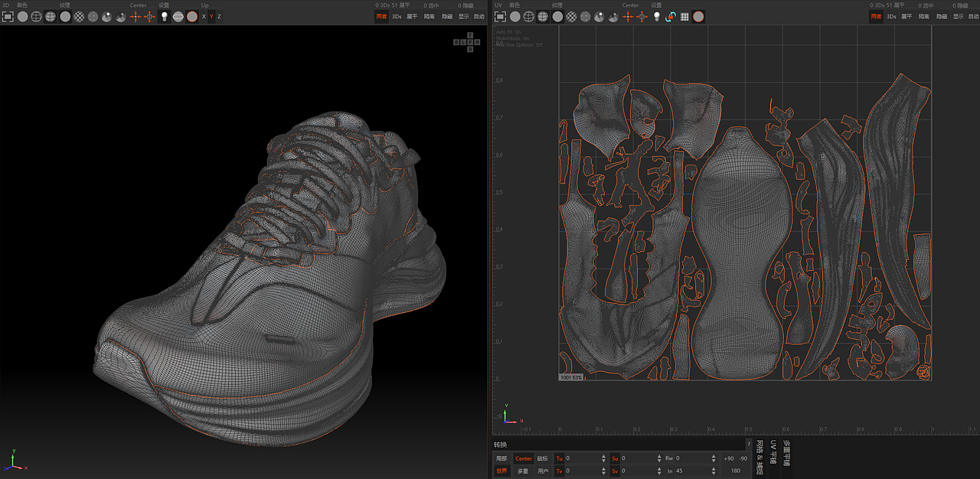Click second Center pivot icon in 3D view
980x479 pixels.
(x=149, y=16)
